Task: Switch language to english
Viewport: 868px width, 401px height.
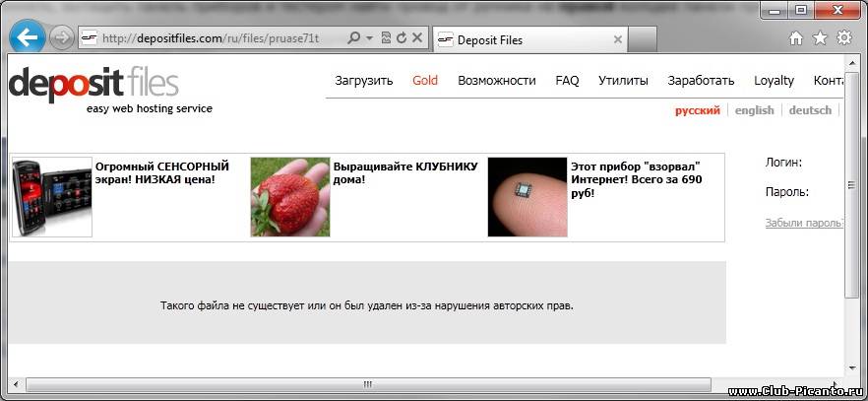Action: (x=754, y=110)
